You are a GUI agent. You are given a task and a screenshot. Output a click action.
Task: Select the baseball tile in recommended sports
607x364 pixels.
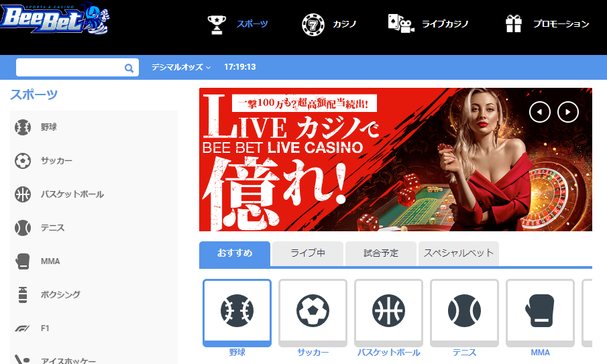click(x=237, y=312)
